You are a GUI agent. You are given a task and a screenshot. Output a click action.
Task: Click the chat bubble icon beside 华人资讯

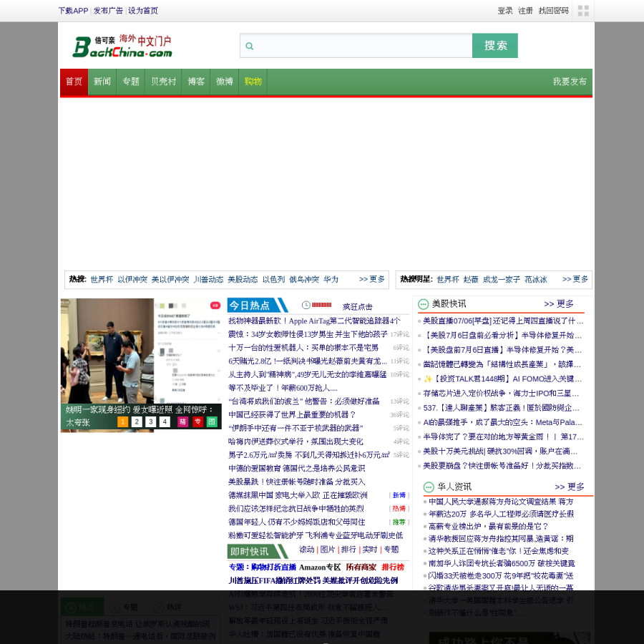(429, 487)
